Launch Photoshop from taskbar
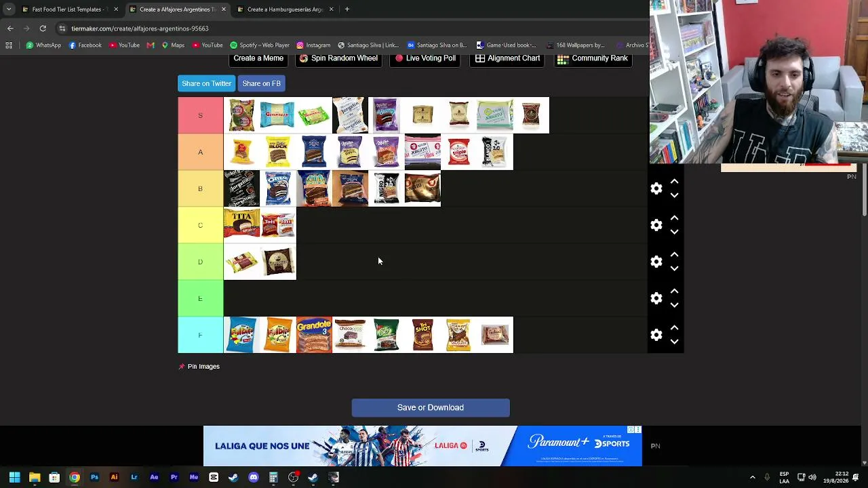The height and width of the screenshot is (488, 868). pos(94,478)
